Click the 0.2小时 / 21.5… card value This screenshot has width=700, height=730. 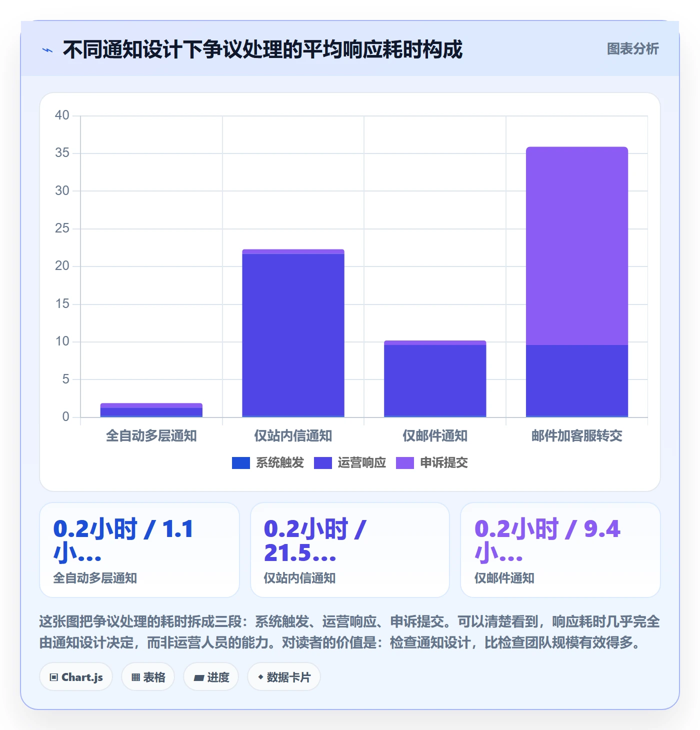coord(315,541)
